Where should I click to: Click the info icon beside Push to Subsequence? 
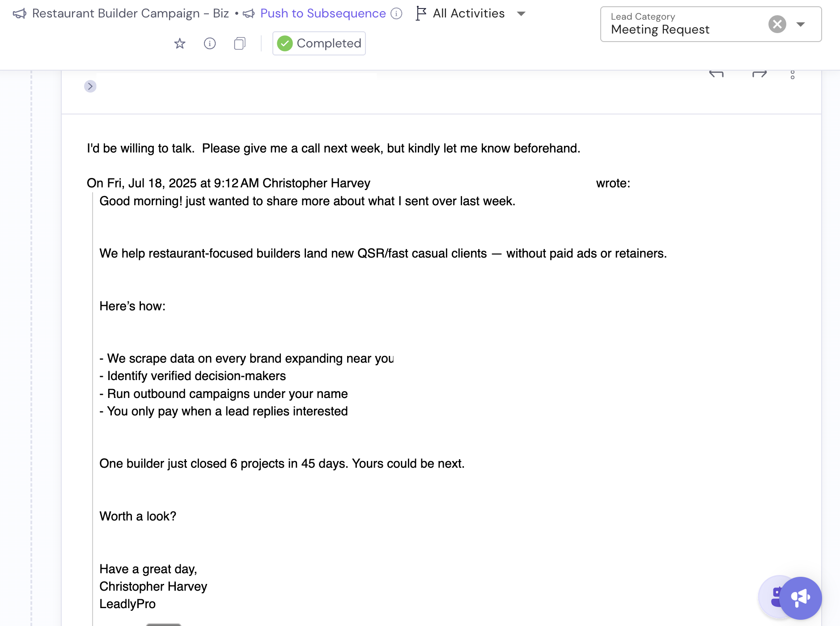click(396, 13)
